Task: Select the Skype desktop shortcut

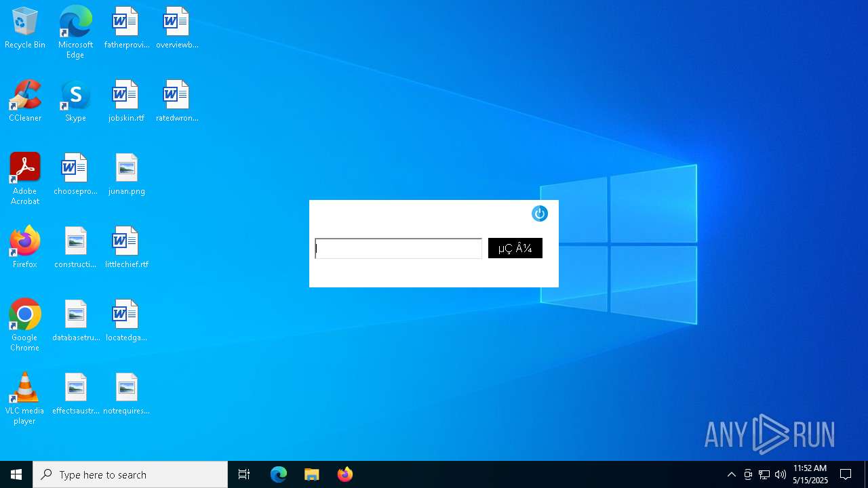Action: click(x=75, y=102)
